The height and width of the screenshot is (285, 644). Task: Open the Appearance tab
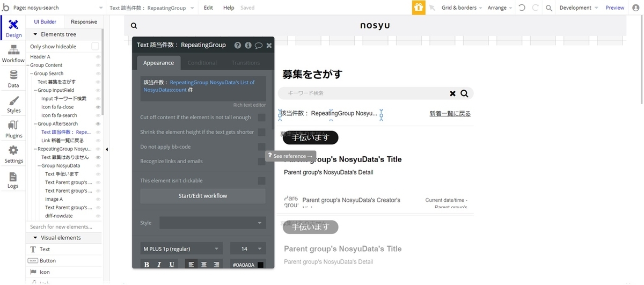pyautogui.click(x=158, y=63)
